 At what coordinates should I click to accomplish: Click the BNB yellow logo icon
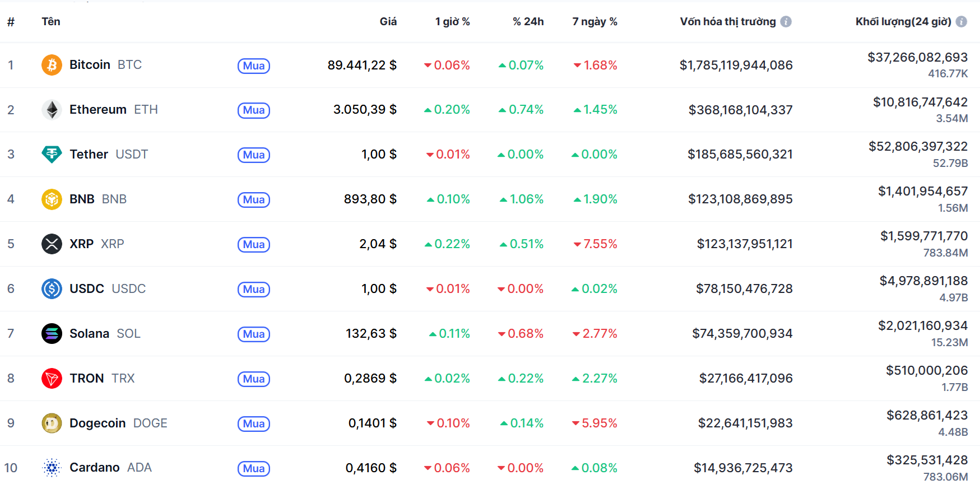[x=52, y=199]
